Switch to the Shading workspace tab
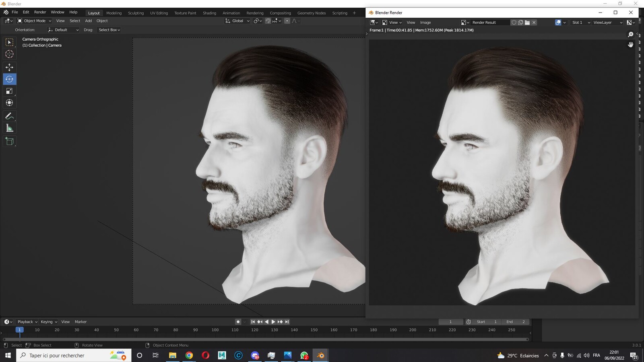This screenshot has width=644, height=362. pyautogui.click(x=209, y=13)
